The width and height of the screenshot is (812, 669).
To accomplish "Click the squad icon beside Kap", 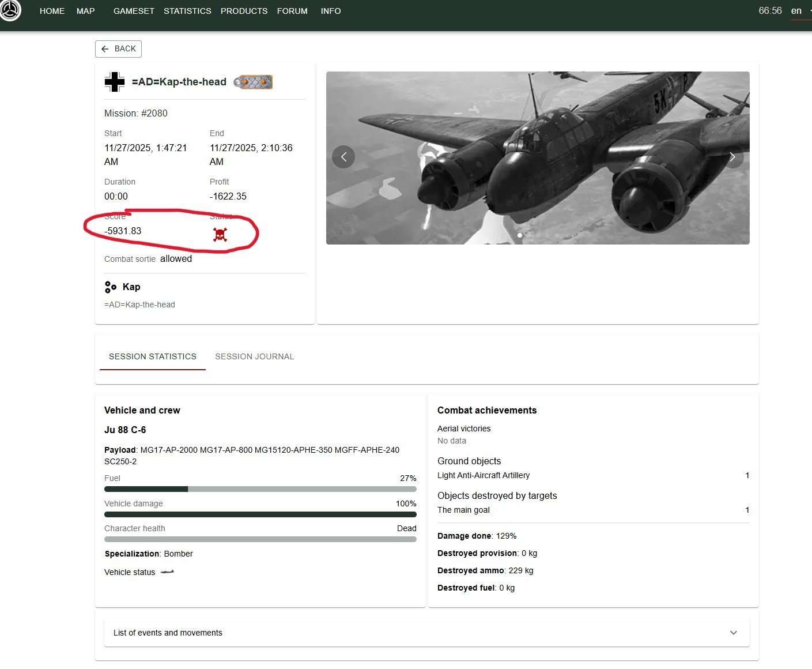I will point(111,287).
